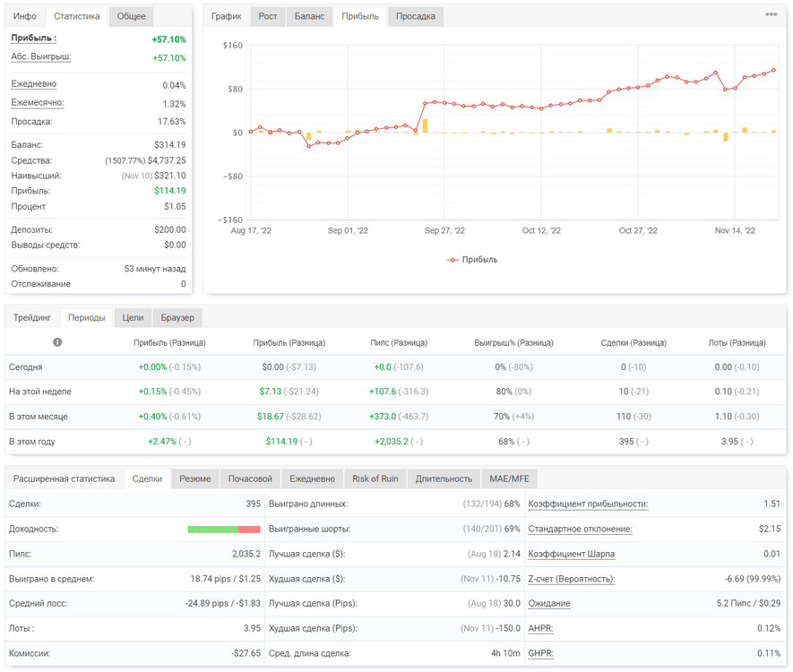Click the info icon in periods table
793x672 pixels.
click(57, 342)
